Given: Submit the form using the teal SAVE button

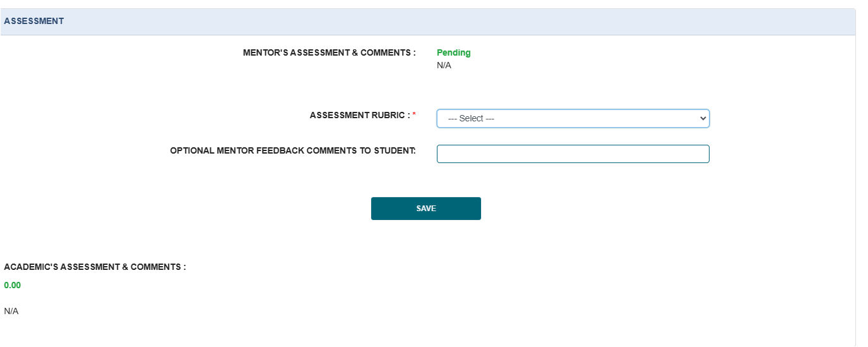Looking at the screenshot, I should (x=426, y=209).
